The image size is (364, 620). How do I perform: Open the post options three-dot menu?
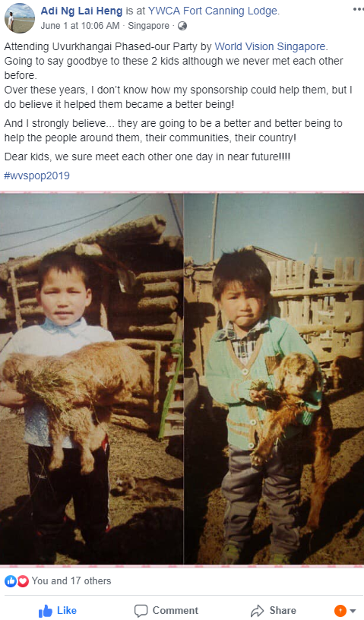358,9
